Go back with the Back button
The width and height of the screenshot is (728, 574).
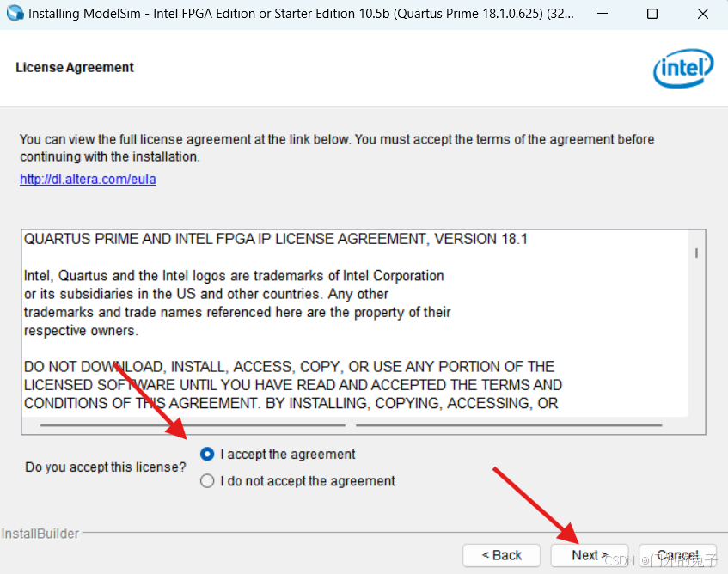pyautogui.click(x=501, y=555)
